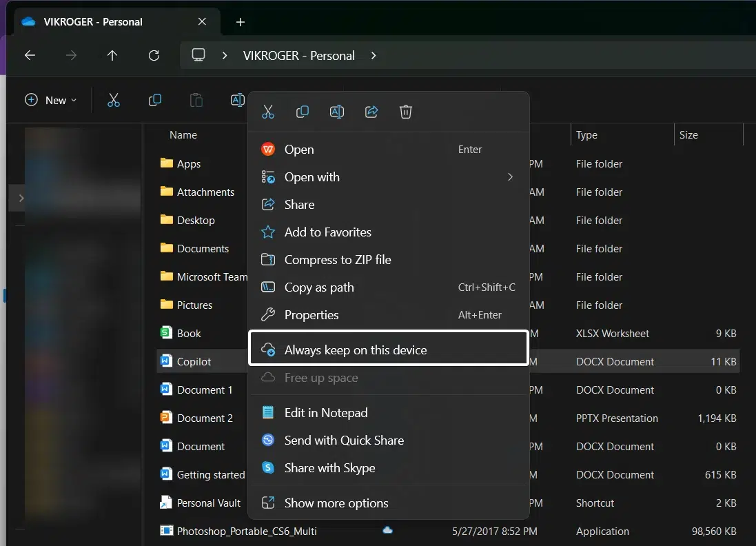Choose Compress to ZIP file

point(338,260)
